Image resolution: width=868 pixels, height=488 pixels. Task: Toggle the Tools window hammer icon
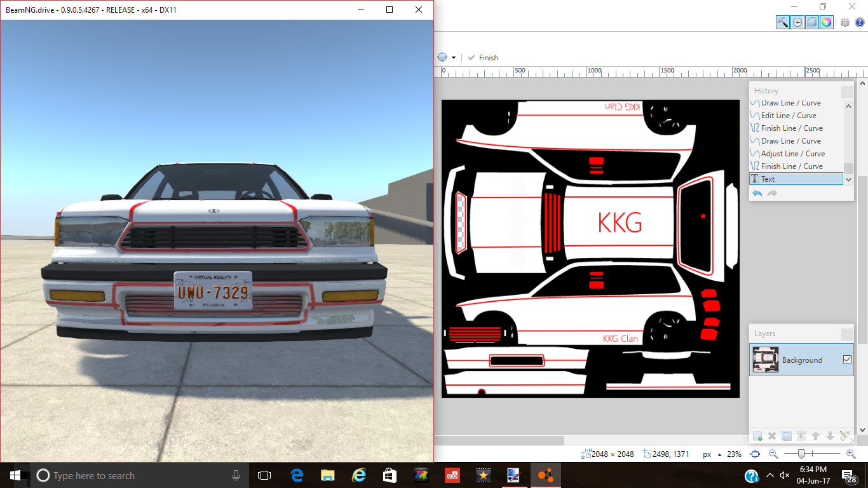[782, 22]
